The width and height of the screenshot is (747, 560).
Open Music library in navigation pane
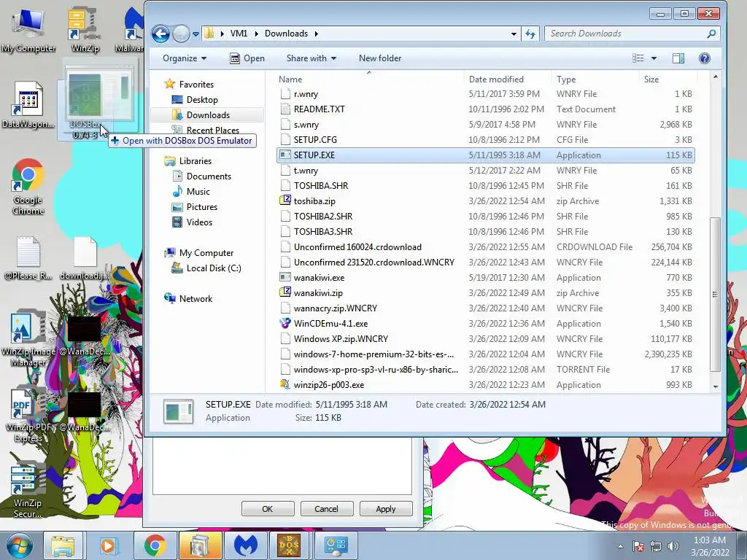pos(191,192)
